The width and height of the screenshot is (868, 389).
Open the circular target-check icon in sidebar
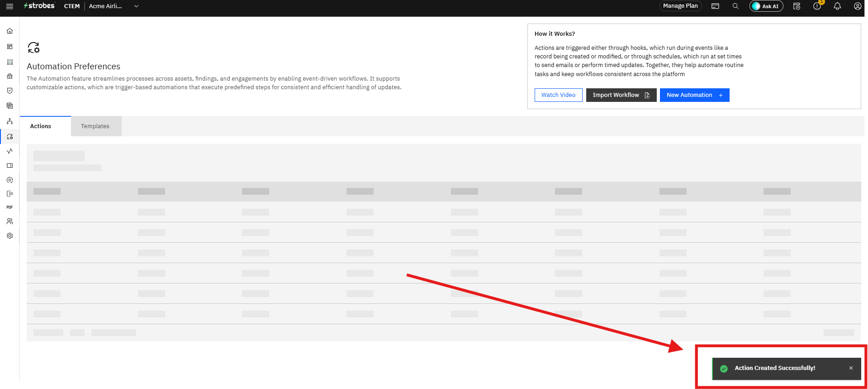9,180
